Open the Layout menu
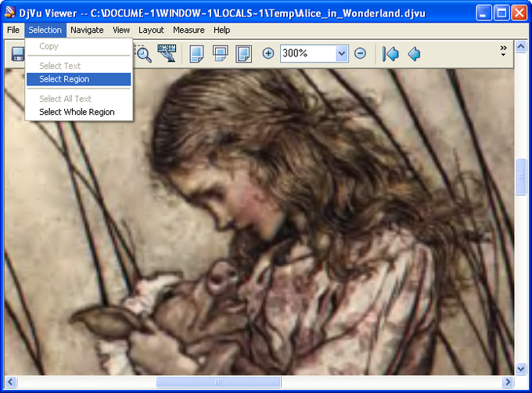532x393 pixels. (x=151, y=30)
